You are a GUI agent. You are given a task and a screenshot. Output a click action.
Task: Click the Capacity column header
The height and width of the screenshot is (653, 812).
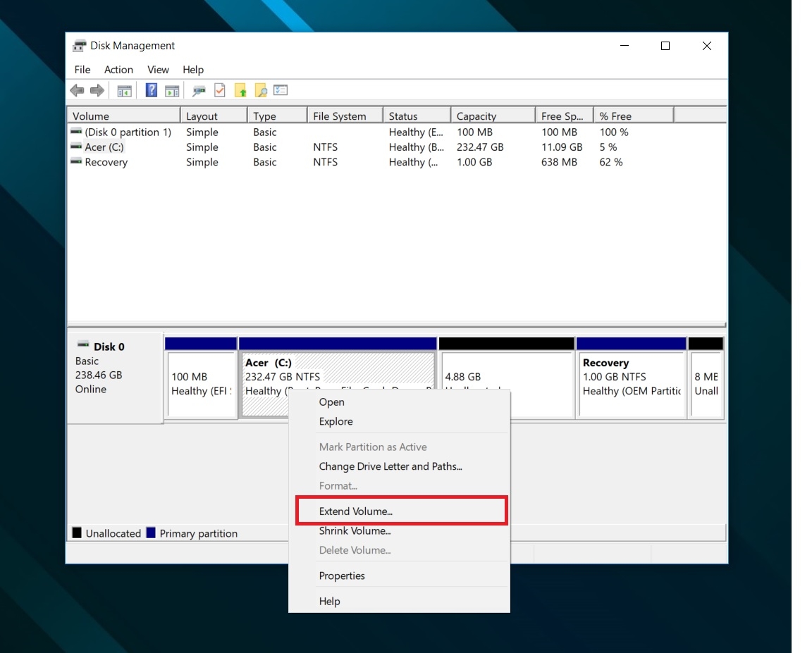[476, 115]
